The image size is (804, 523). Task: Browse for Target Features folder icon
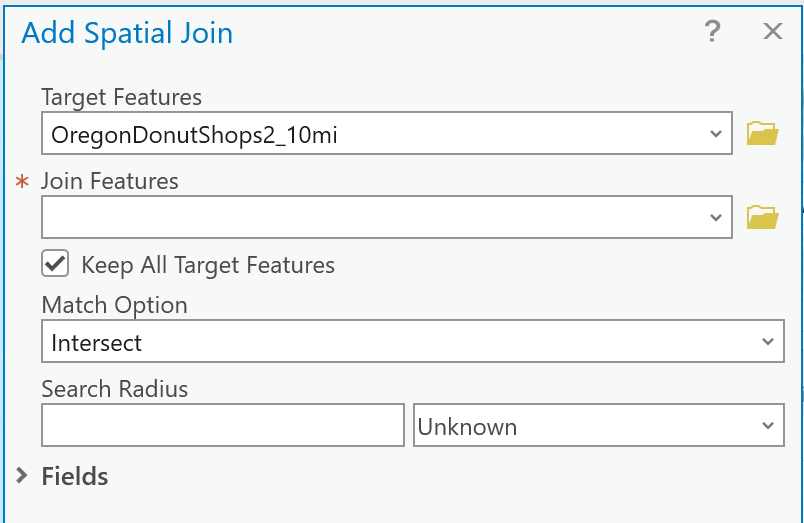click(x=762, y=133)
